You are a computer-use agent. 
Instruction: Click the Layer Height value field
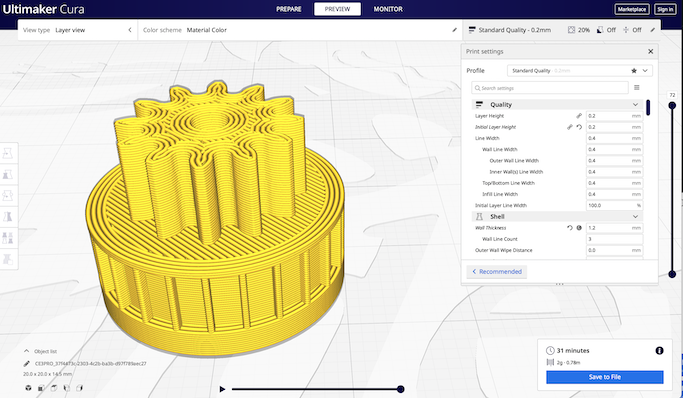[x=614, y=116]
